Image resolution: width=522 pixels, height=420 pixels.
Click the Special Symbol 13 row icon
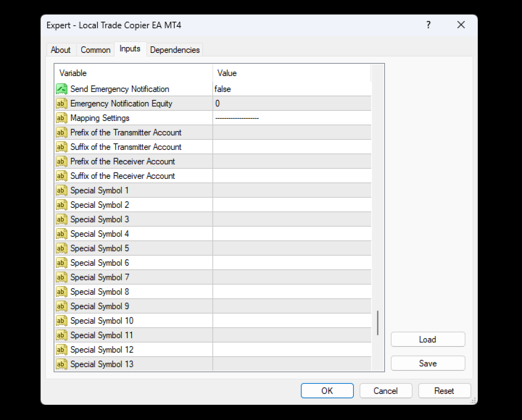tap(62, 364)
